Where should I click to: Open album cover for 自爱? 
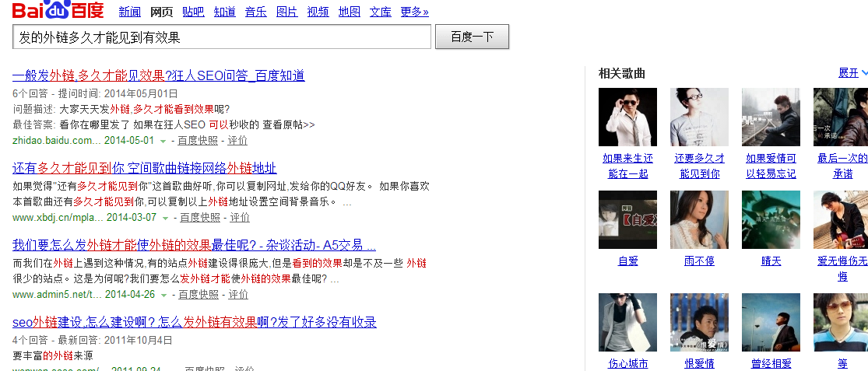pos(627,219)
